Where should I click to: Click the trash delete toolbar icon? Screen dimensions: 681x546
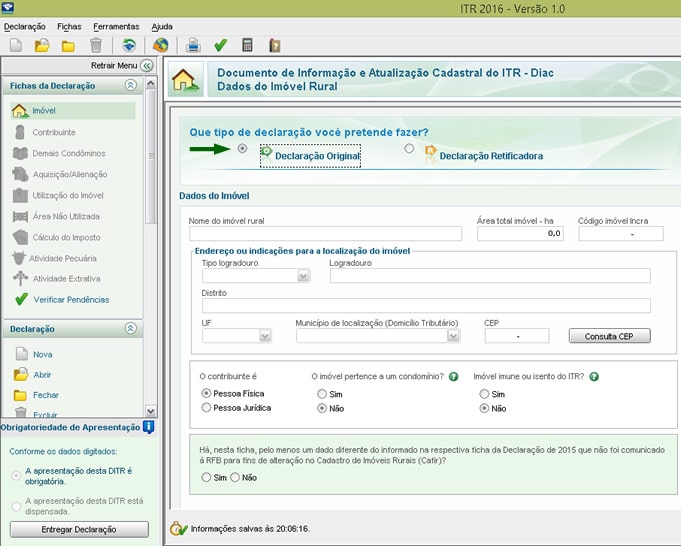96,45
